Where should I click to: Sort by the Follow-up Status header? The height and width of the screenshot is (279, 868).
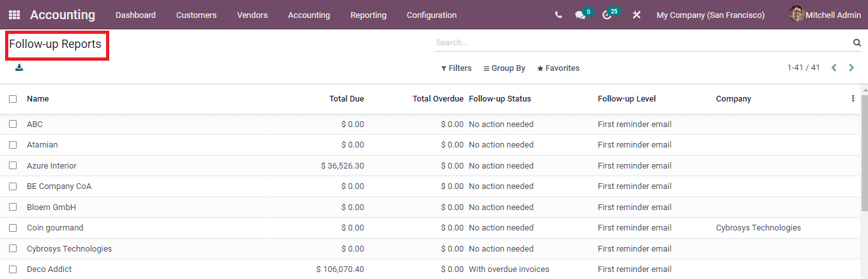click(500, 99)
